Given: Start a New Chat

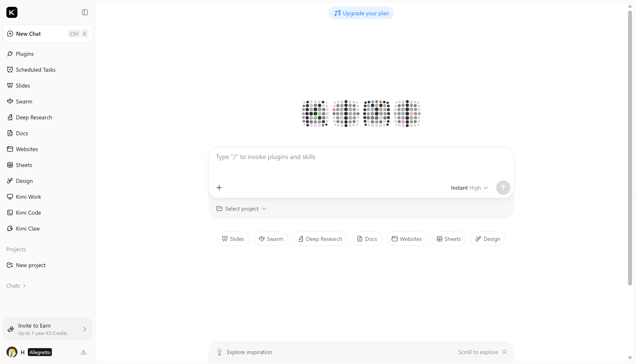Looking at the screenshot, I should tap(47, 34).
